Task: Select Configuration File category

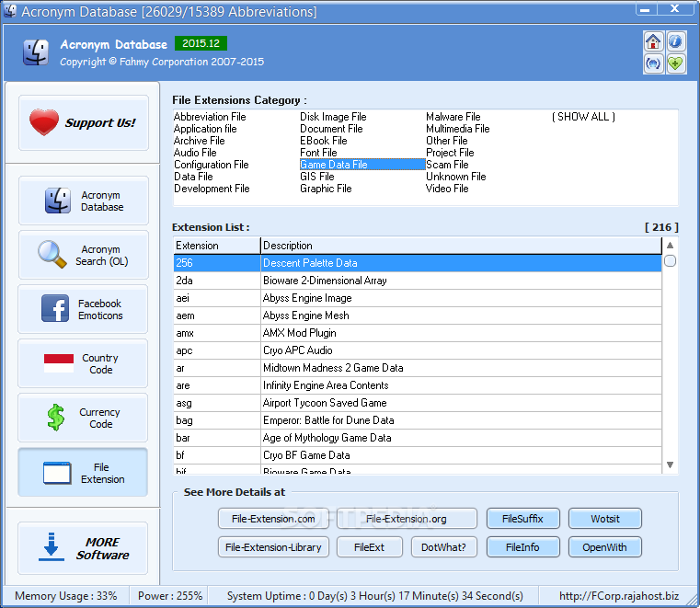Action: [212, 165]
